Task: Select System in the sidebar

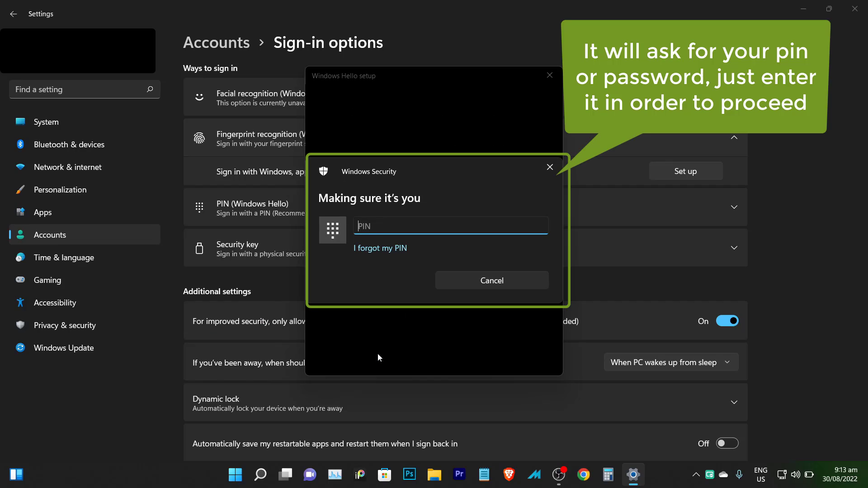Action: pyautogui.click(x=85, y=122)
